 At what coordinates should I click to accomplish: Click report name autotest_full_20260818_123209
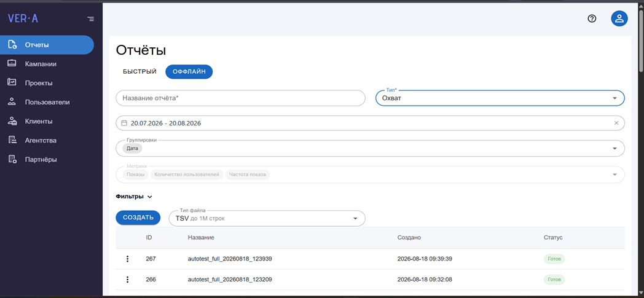coord(230,280)
